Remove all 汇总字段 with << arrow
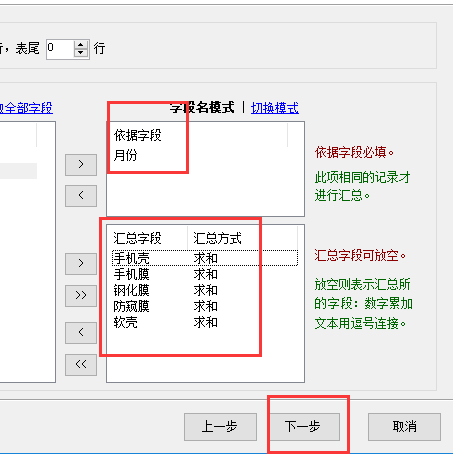Image resolution: width=453 pixels, height=454 pixels. 81,365
